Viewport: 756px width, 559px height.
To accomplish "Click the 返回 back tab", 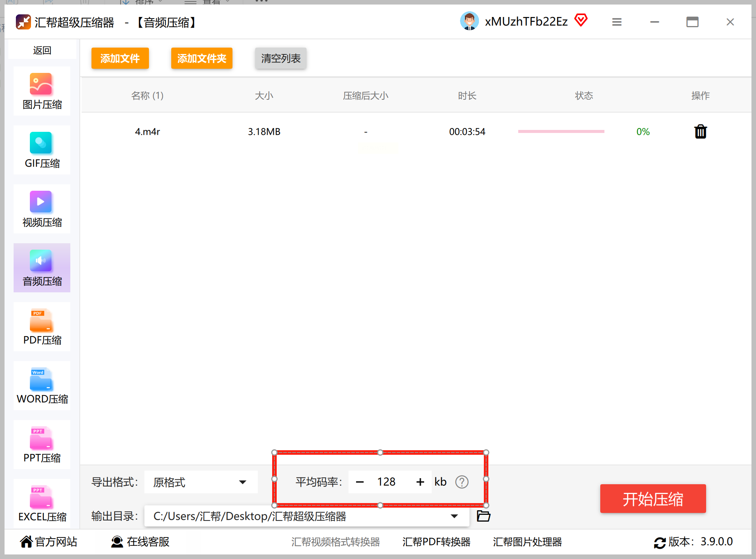I will pyautogui.click(x=42, y=50).
